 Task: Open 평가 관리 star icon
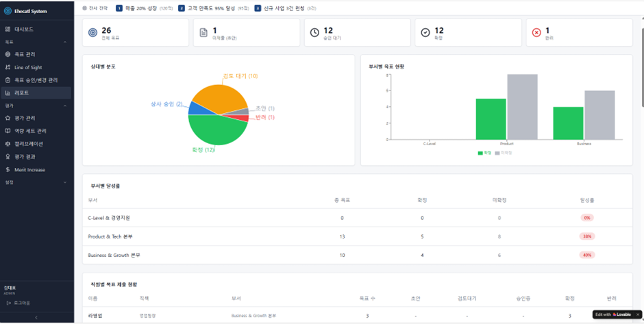(x=8, y=119)
